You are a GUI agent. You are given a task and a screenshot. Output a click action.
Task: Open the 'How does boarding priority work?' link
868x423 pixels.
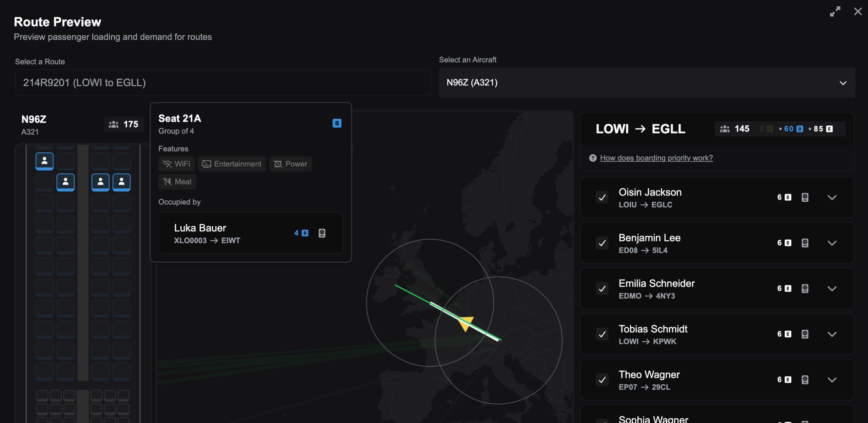click(x=656, y=158)
